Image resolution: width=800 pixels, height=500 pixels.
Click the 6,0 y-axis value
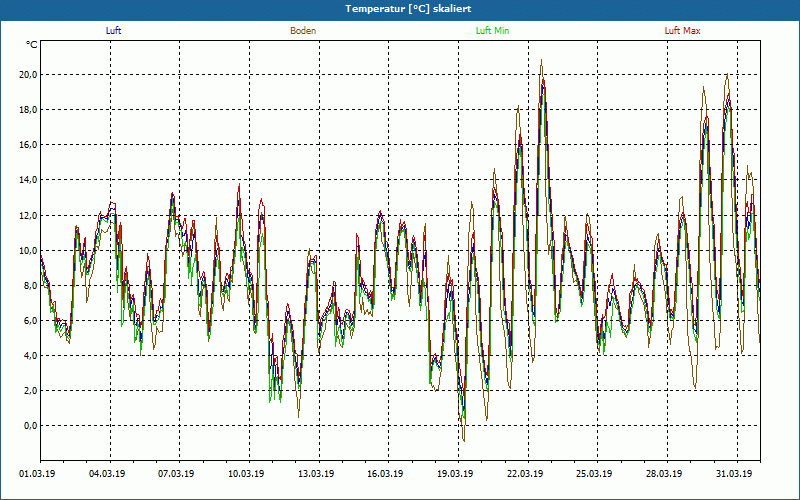tap(30, 320)
